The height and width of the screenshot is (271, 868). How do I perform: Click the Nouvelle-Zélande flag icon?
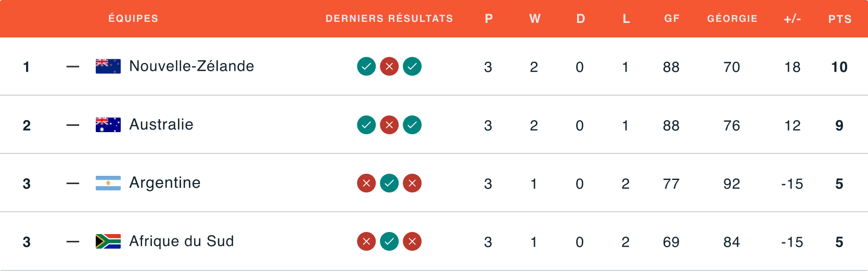click(108, 67)
